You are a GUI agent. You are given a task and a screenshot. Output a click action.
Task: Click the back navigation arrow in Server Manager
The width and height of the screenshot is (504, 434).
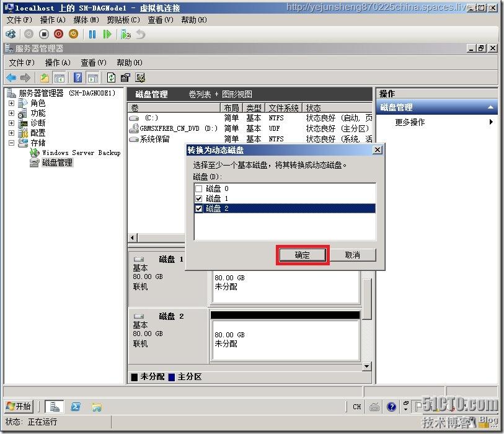(x=11, y=77)
